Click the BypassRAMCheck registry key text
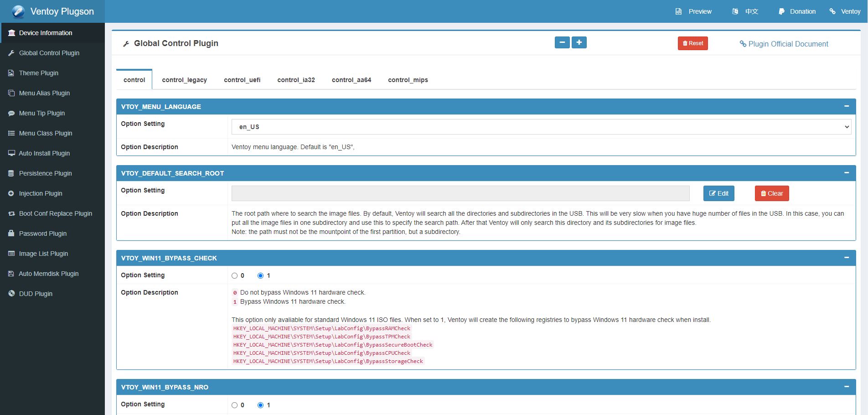Viewport: 868px width, 415px height. click(322, 328)
